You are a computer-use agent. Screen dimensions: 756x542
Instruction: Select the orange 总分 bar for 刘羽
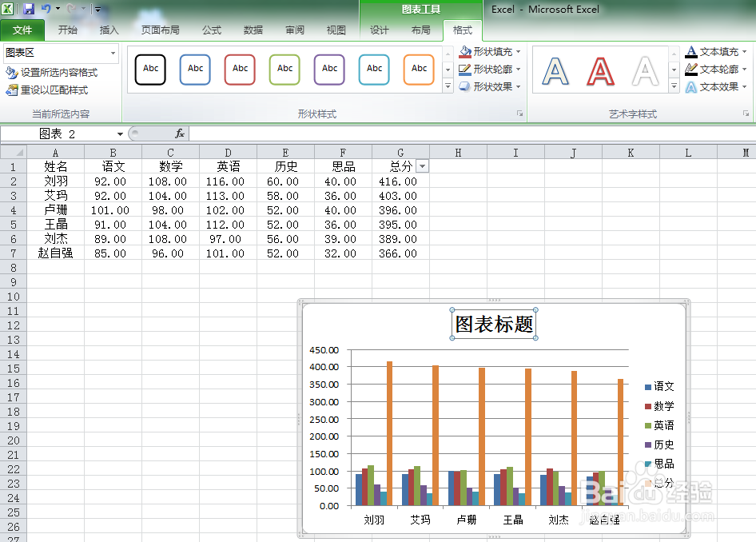pyautogui.click(x=389, y=433)
